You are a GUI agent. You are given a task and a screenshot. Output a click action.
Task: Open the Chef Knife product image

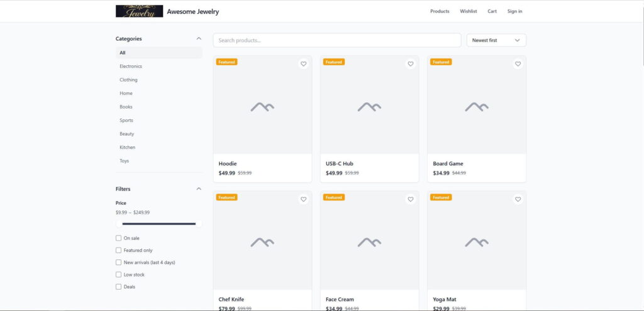tap(262, 241)
